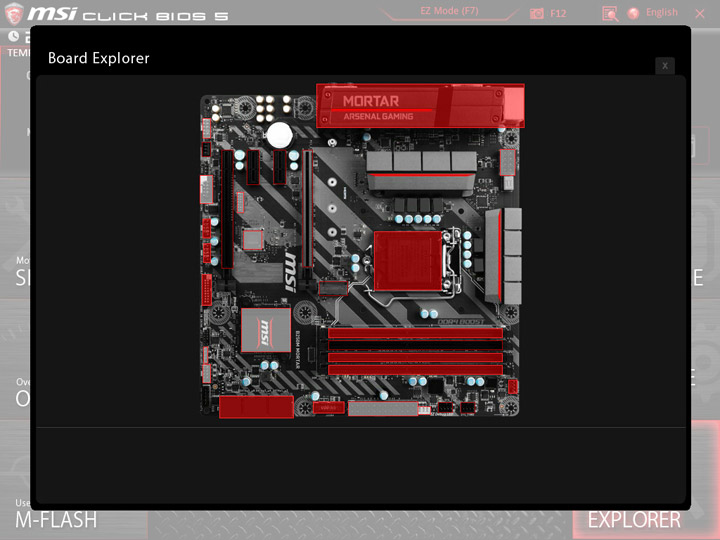Viewport: 720px width, 540px height.
Task: Exit BIOS with the red X icon
Action: coord(700,14)
